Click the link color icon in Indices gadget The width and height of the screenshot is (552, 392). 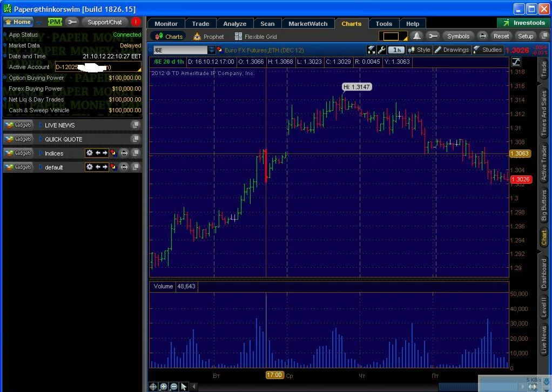click(x=113, y=153)
